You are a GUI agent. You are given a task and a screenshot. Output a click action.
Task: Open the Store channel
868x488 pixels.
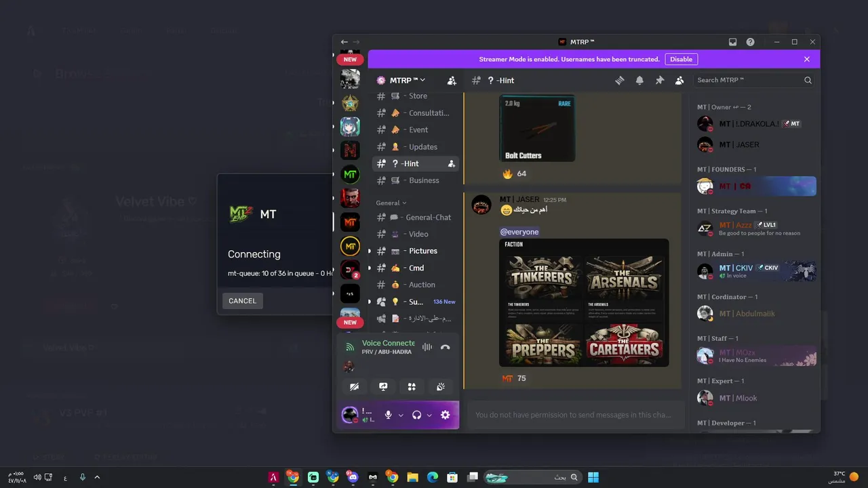pos(416,96)
